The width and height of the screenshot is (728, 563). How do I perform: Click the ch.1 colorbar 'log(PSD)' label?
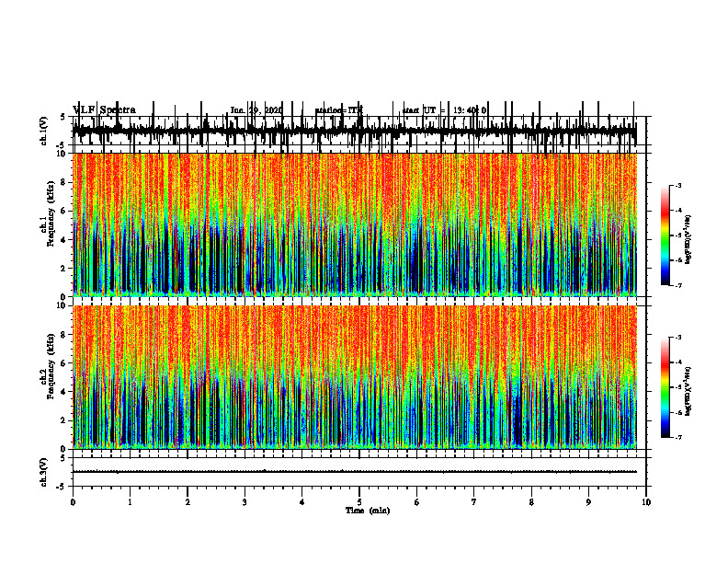[x=688, y=240]
